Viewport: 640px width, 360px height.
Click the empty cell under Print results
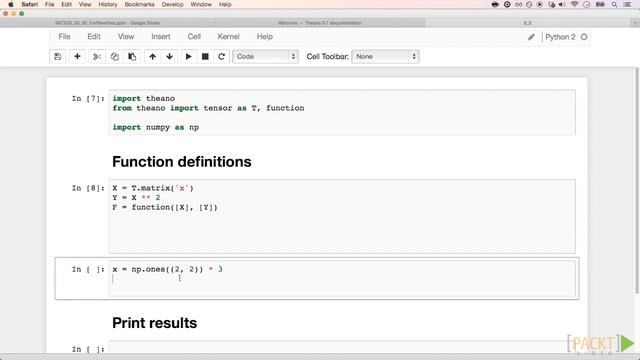pos(342,347)
